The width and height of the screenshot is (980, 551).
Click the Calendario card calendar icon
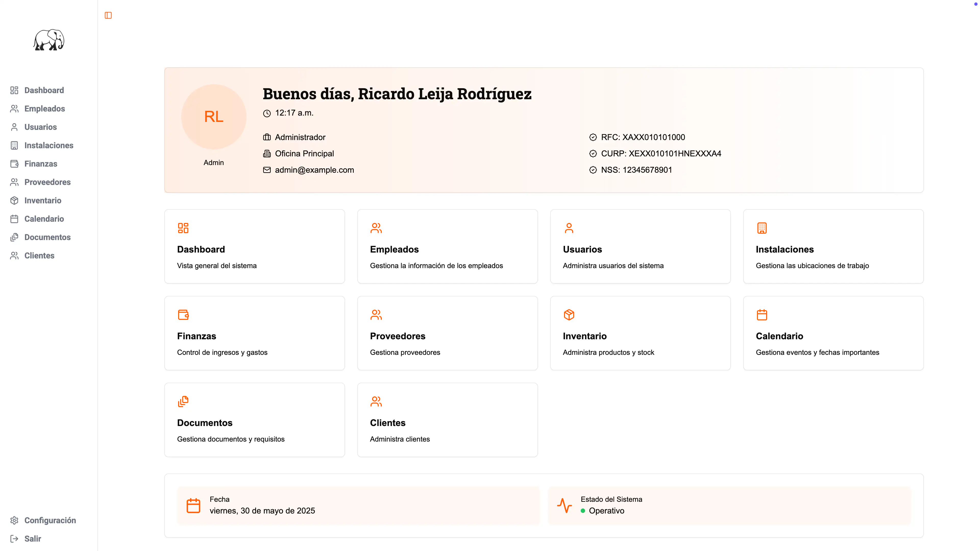762,315
